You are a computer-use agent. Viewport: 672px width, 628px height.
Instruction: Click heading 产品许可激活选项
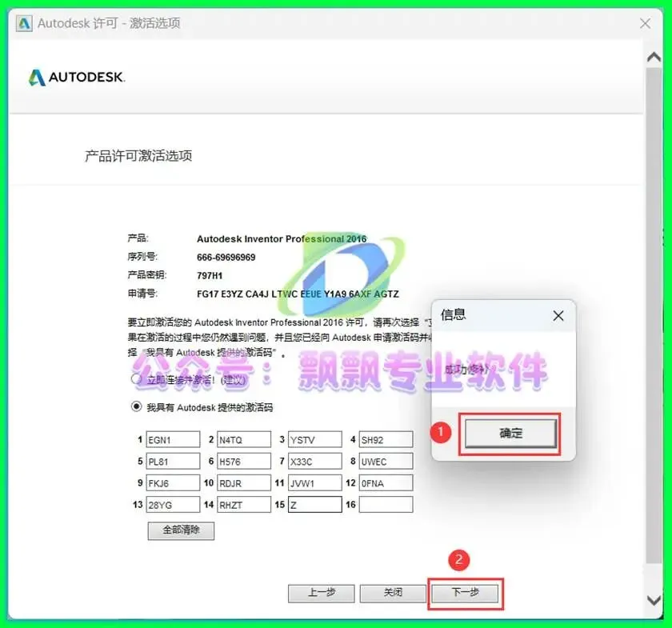point(138,156)
